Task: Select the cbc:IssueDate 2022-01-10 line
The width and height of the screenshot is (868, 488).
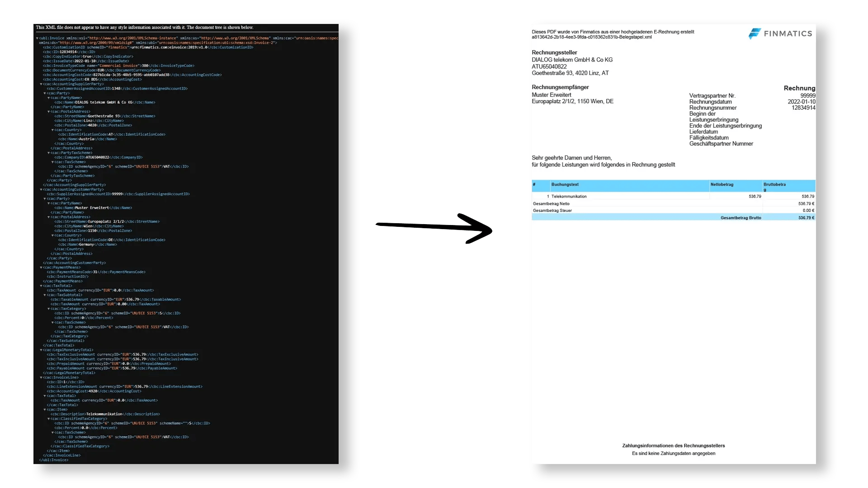Action: pyautogui.click(x=86, y=61)
